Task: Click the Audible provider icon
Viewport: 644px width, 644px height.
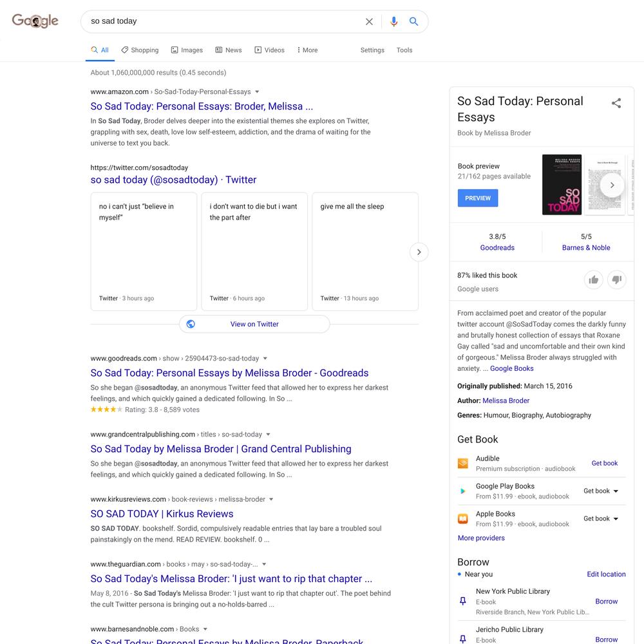Action: click(x=463, y=463)
